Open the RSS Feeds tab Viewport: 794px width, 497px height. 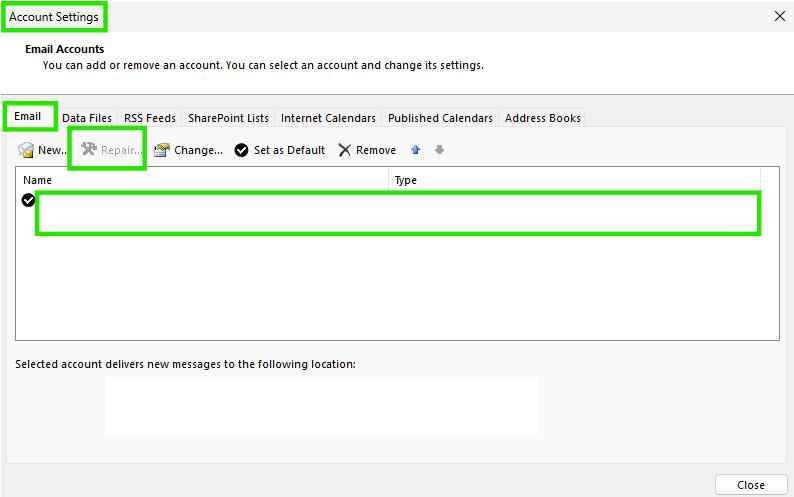click(x=150, y=118)
